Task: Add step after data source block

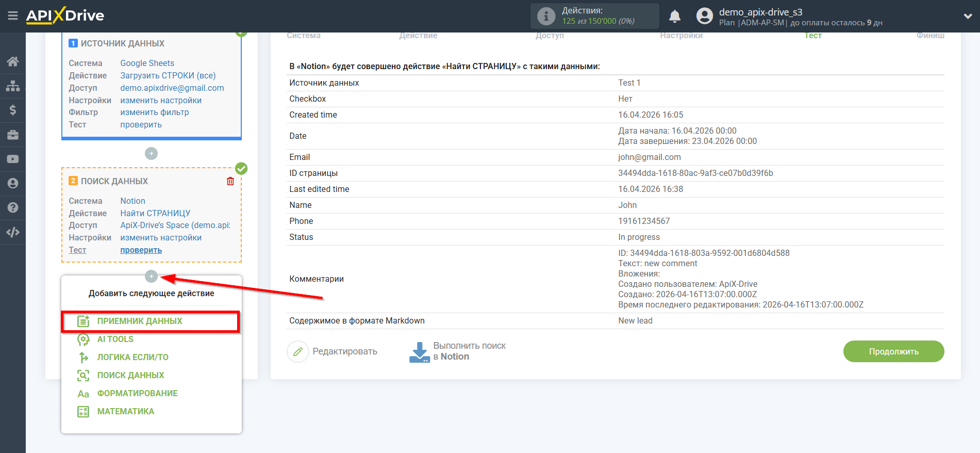Action: 151,154
